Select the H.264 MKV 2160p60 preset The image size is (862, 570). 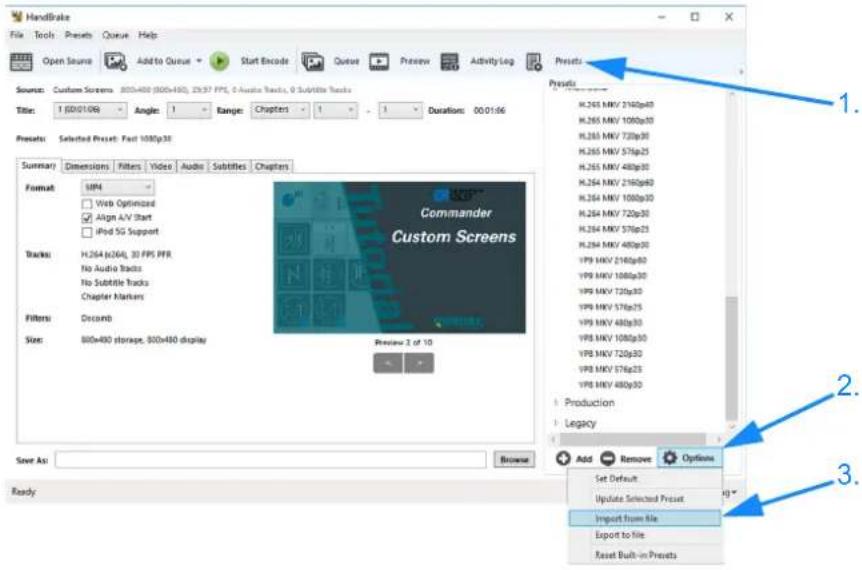click(x=616, y=182)
